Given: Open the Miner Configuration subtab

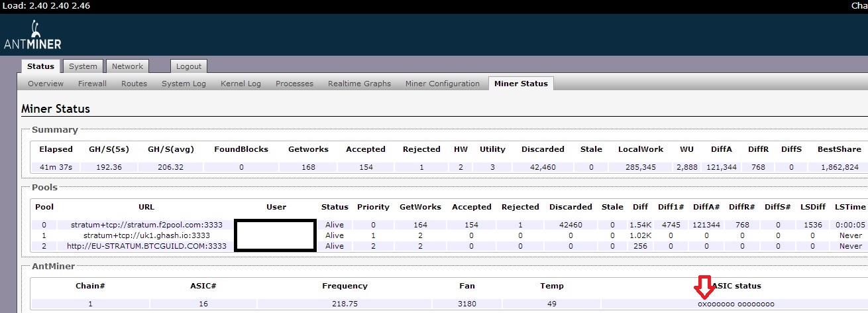Looking at the screenshot, I should tap(442, 84).
